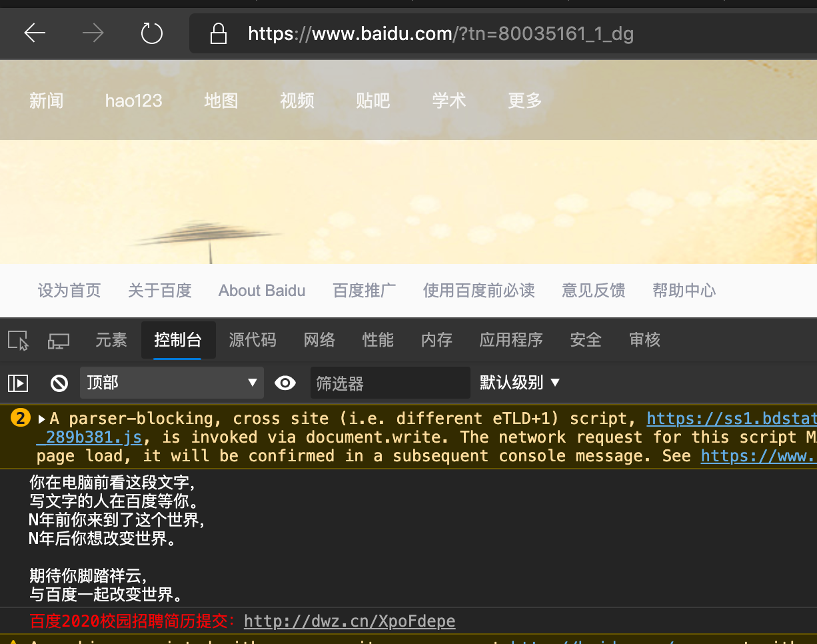Viewport: 817px width, 644px height.
Task: Open the 默认级别 log level dropdown
Action: [520, 383]
